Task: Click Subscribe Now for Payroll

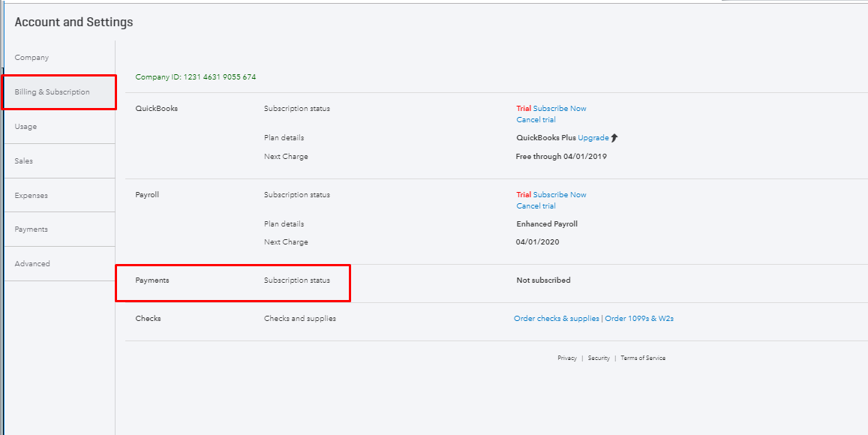Action: click(560, 194)
